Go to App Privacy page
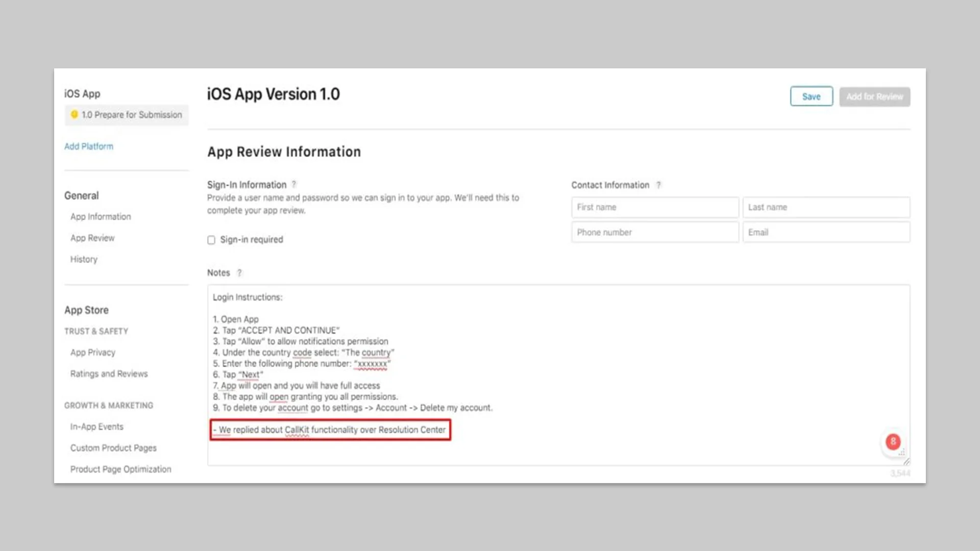This screenshot has width=980, height=551. coord(93,353)
